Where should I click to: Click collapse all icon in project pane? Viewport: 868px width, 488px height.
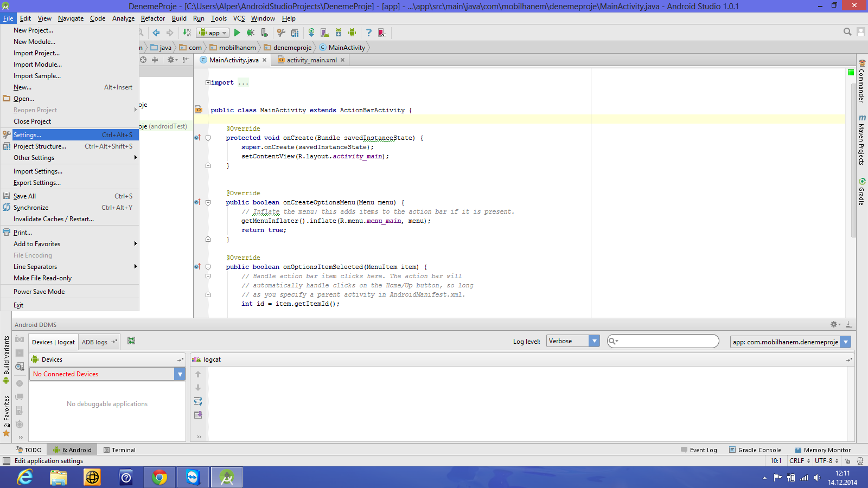(x=155, y=60)
